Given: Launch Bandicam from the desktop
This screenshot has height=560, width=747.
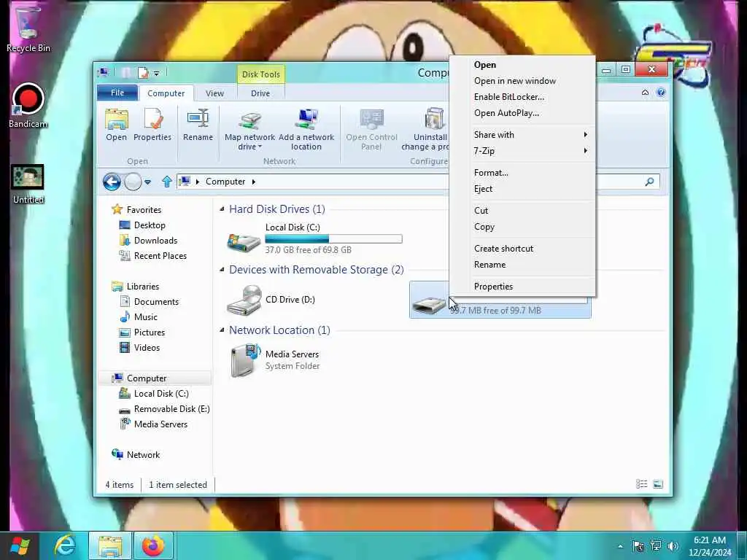Looking at the screenshot, I should (x=28, y=106).
